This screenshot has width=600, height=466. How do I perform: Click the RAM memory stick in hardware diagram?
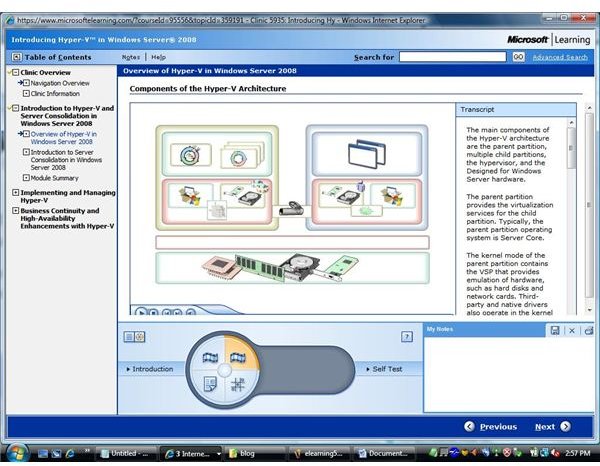click(259, 267)
